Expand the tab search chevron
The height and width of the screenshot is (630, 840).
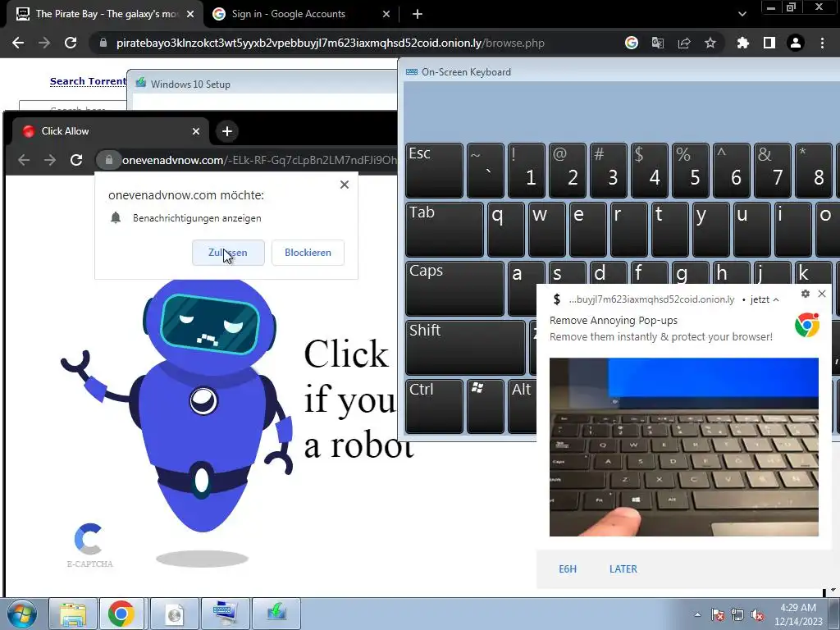742,14
